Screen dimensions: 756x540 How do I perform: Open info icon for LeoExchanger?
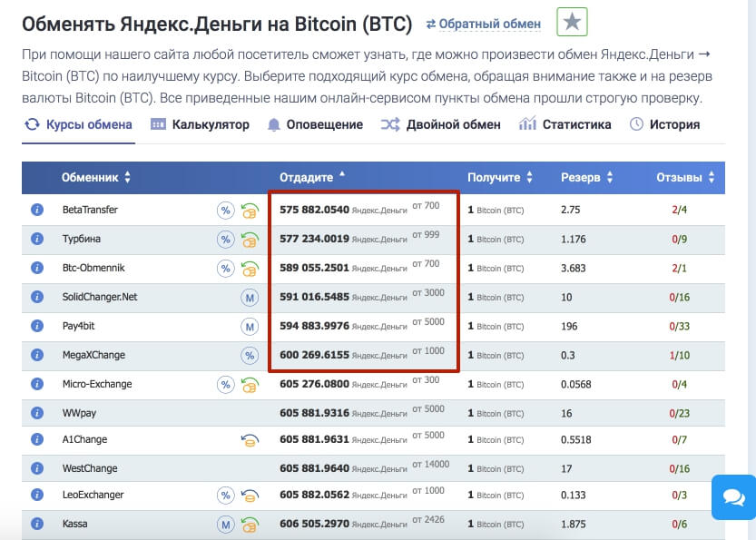pos(37,495)
